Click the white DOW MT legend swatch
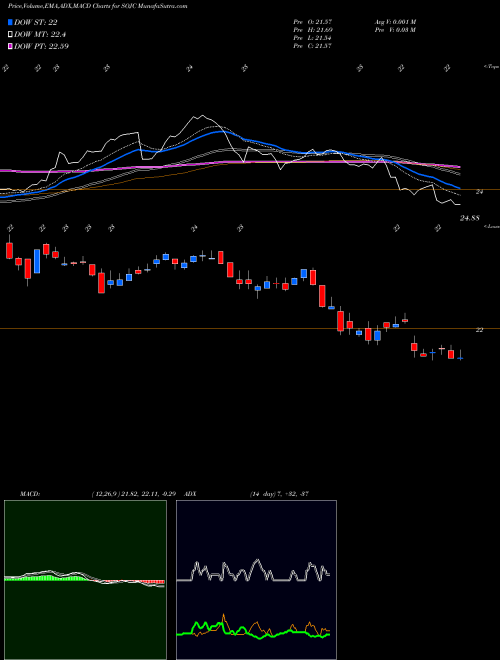 click(11, 35)
